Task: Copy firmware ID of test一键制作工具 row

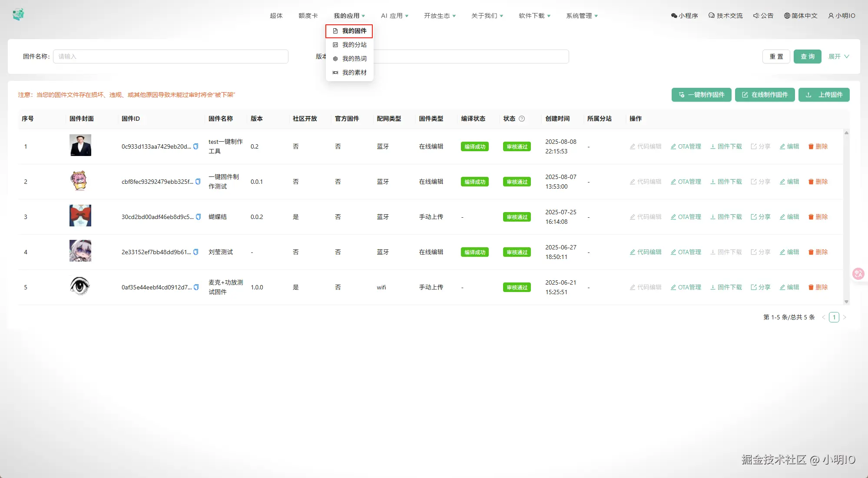Action: [x=196, y=146]
